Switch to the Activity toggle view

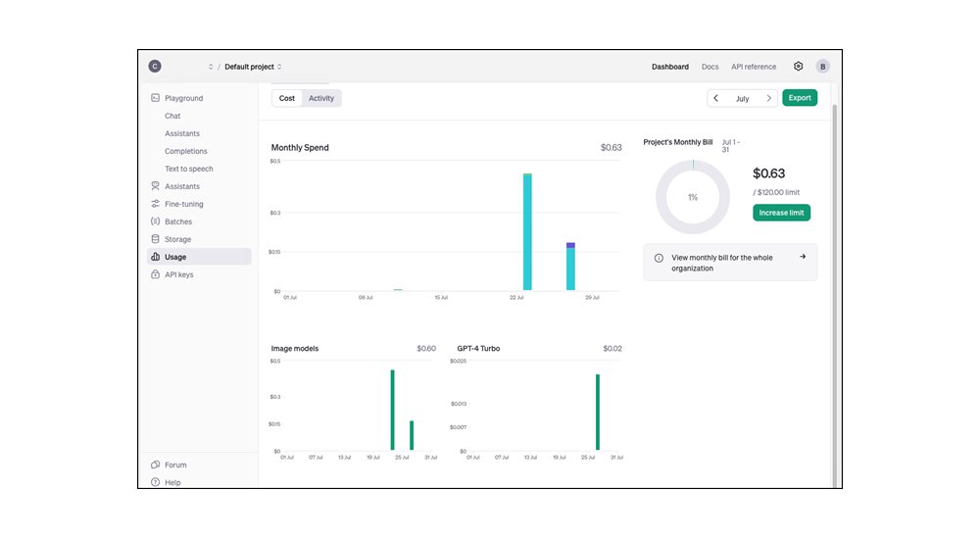321,98
